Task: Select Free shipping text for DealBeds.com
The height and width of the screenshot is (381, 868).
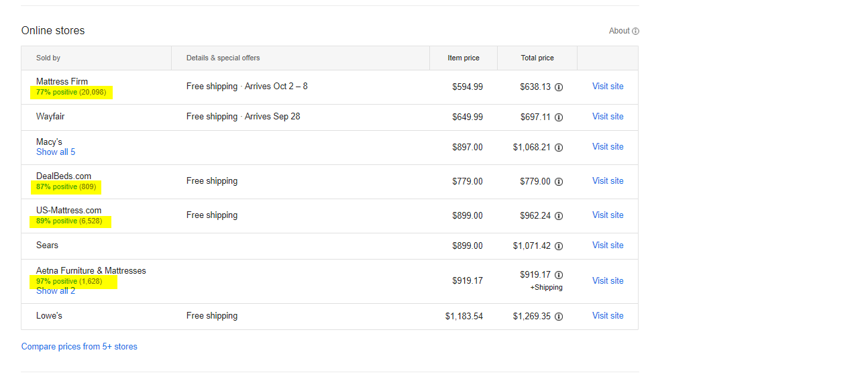Action: 212,180
